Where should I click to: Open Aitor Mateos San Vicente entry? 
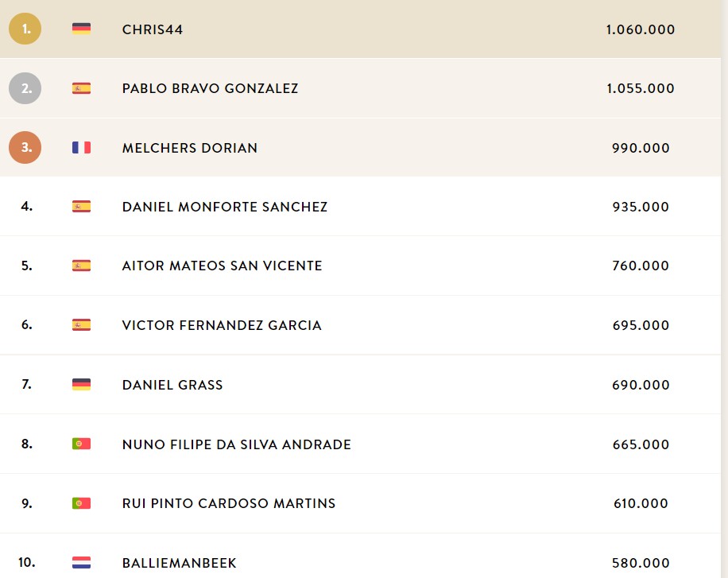pyautogui.click(x=222, y=266)
